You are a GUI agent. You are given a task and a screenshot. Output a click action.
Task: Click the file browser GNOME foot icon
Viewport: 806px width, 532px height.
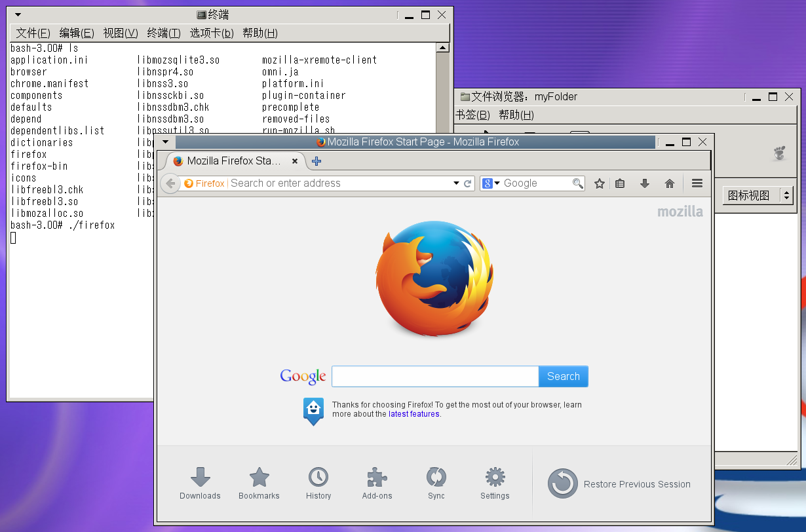click(x=779, y=153)
